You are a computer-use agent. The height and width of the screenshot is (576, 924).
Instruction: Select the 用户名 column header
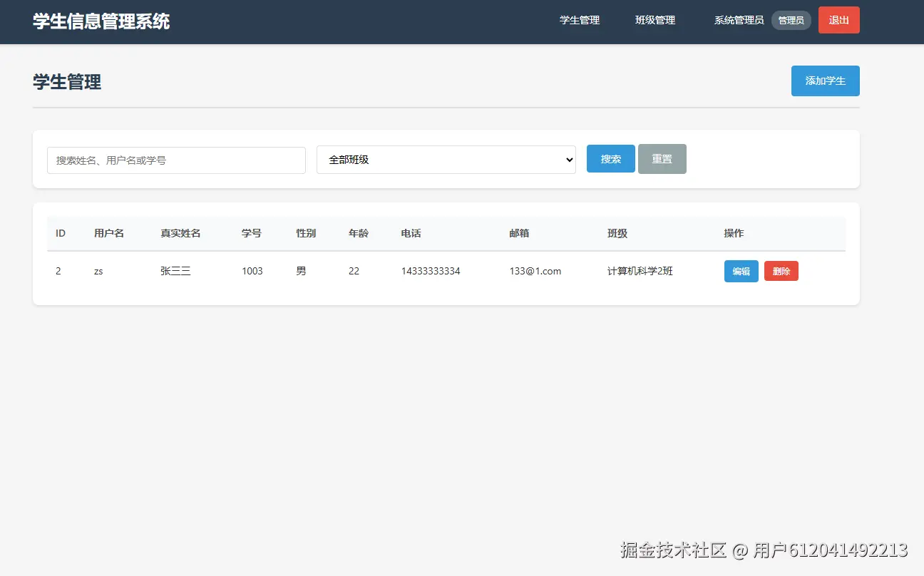tap(110, 233)
